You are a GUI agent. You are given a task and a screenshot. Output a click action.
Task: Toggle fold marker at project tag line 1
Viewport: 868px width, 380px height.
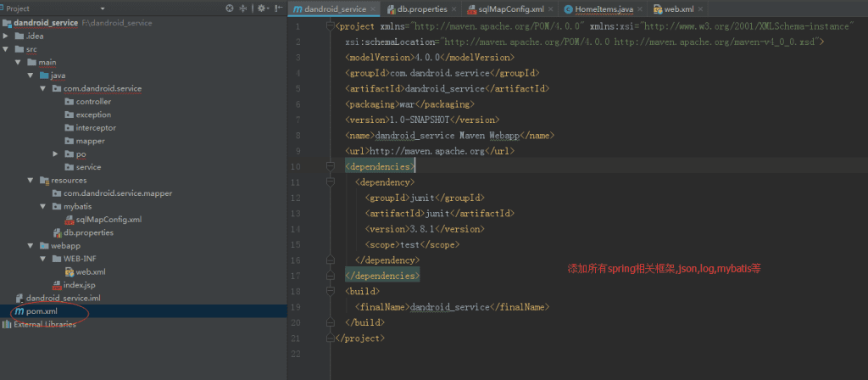[x=330, y=26]
